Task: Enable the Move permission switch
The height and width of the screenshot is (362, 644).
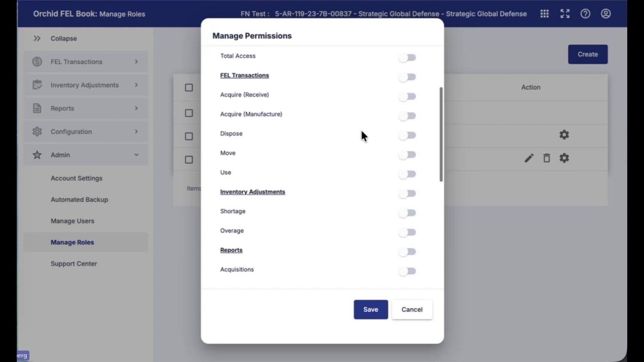Action: coord(407,154)
